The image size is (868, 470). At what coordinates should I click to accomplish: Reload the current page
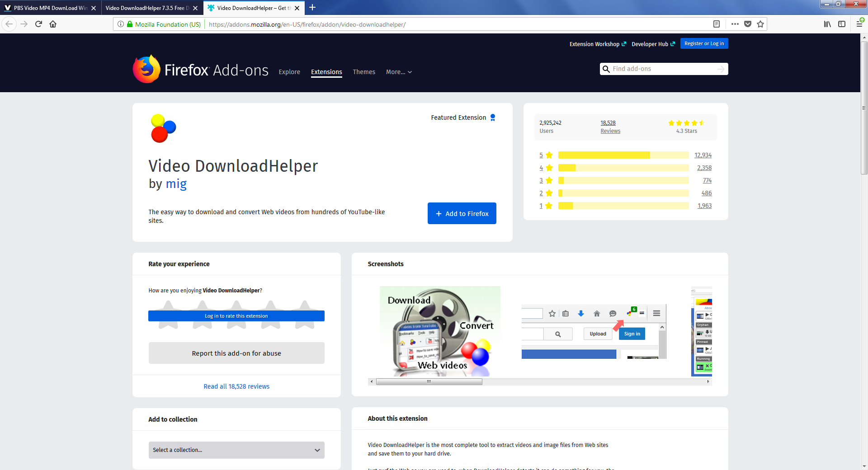[38, 24]
